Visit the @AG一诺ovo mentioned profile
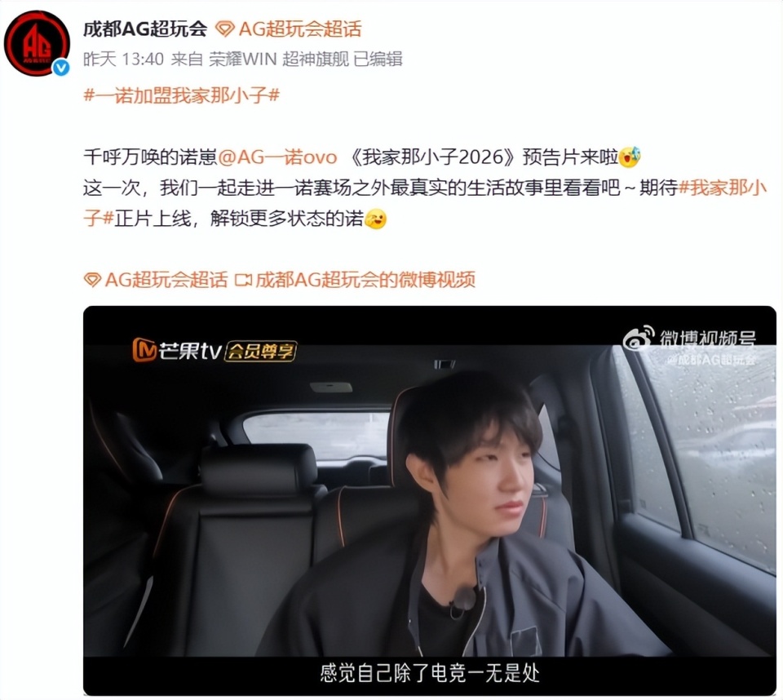This screenshot has width=783, height=700. click(x=277, y=157)
